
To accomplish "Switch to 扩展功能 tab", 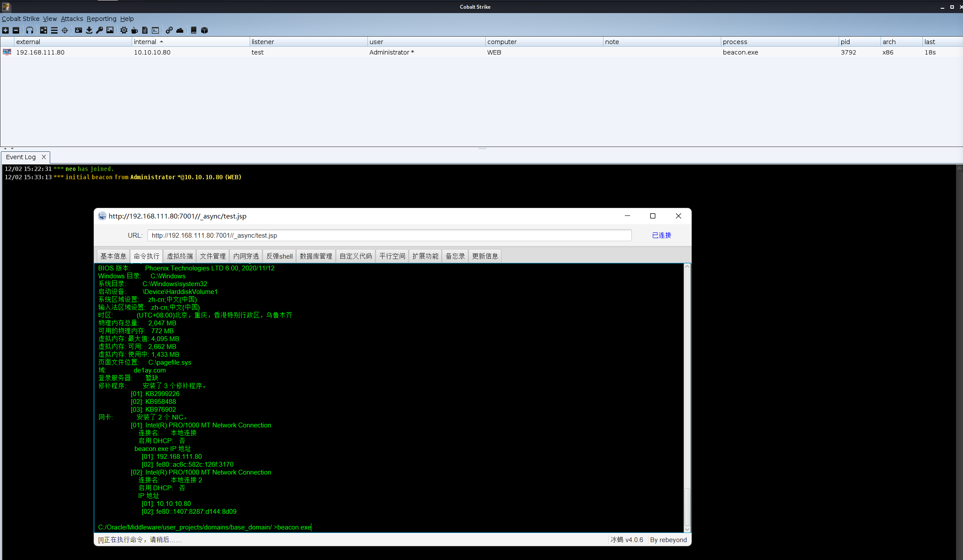I will (425, 256).
